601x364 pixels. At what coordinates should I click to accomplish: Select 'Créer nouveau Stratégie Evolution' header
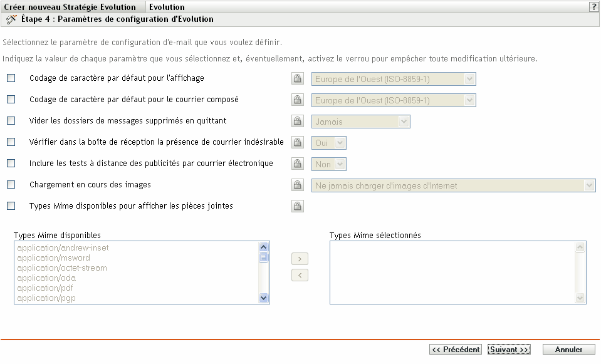pos(69,6)
